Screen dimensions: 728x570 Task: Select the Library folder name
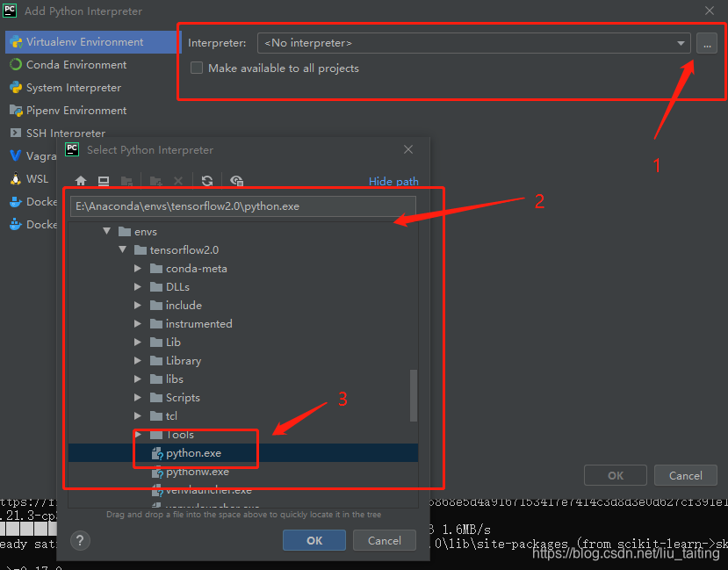(184, 361)
